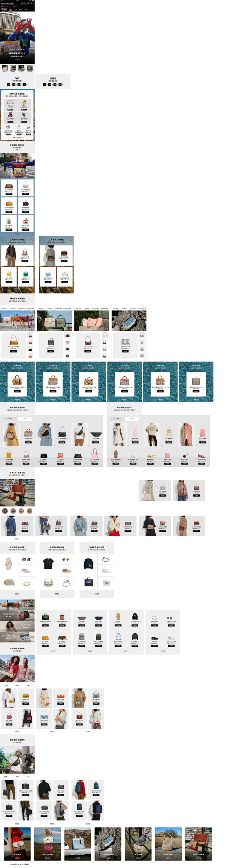This screenshot has height=868, width=248.
Task: Open the MADISON系列 series card
Action: (x=198, y=844)
